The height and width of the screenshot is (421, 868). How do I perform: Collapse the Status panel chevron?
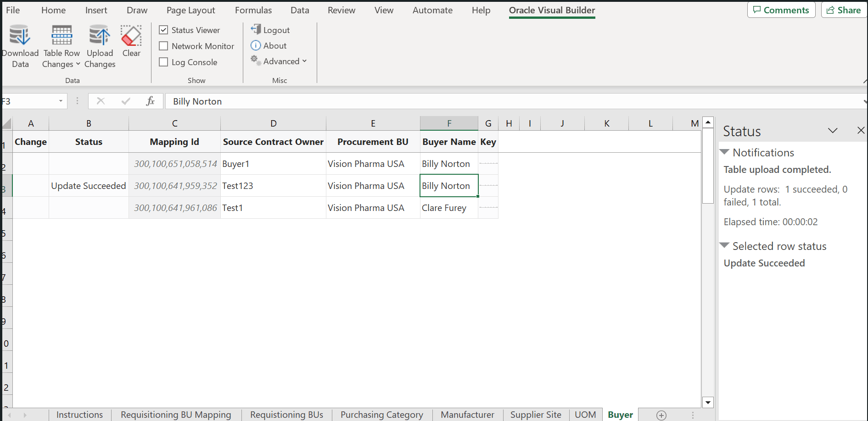(833, 131)
